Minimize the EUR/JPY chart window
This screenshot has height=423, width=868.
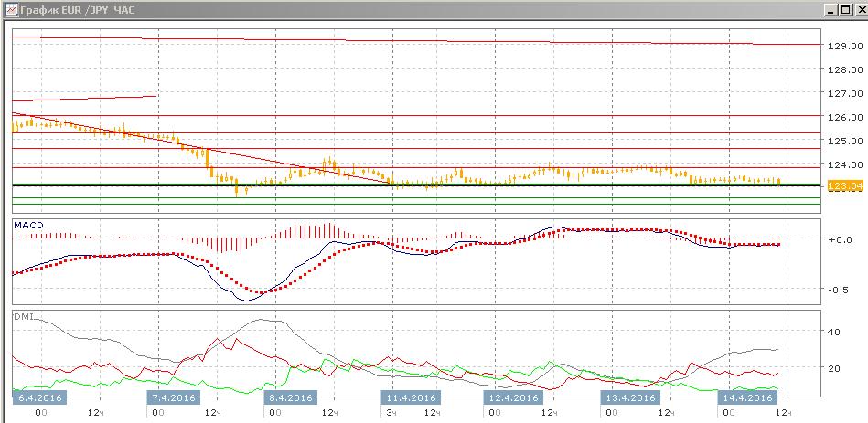coord(830,10)
